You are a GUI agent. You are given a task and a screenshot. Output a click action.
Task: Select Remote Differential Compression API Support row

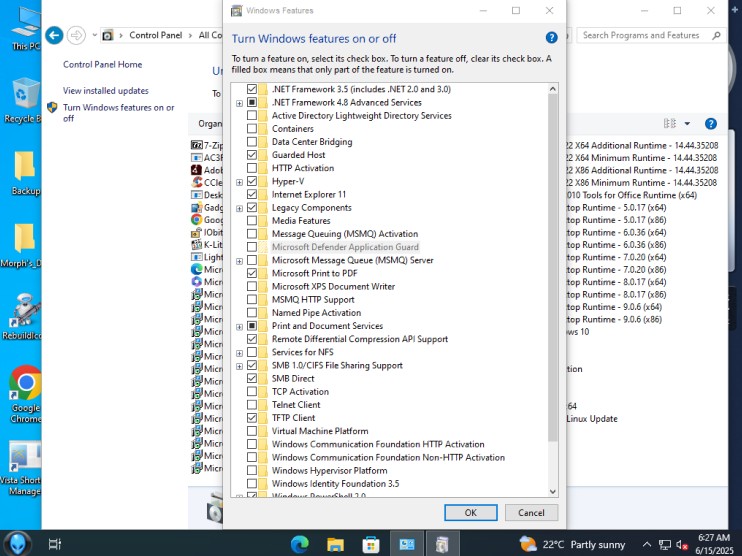click(360, 339)
